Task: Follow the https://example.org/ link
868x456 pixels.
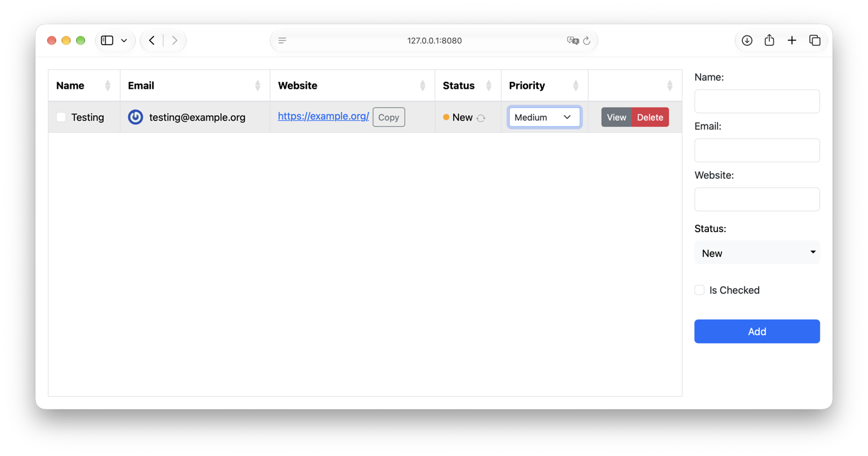Action: click(323, 116)
